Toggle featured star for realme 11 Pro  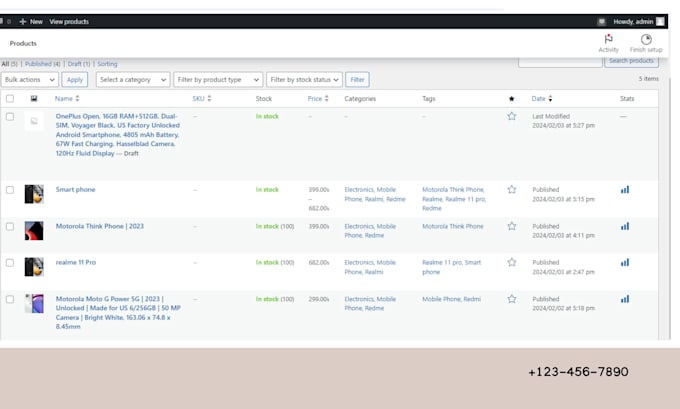tap(512, 262)
